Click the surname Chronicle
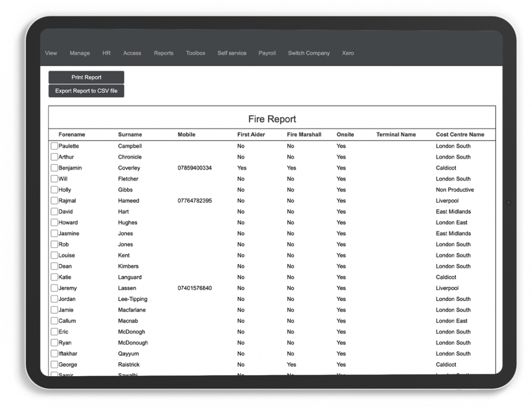532x414 pixels. 129,157
